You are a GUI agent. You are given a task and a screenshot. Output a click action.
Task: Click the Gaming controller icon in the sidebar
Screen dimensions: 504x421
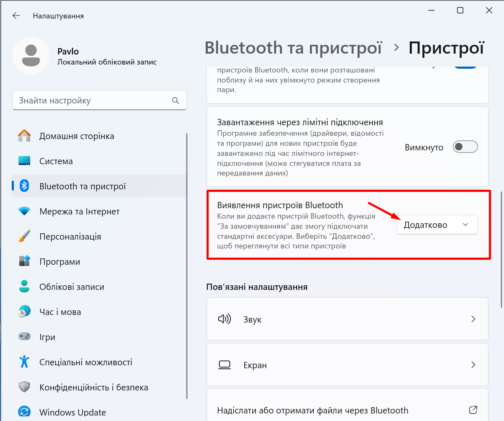tap(24, 337)
